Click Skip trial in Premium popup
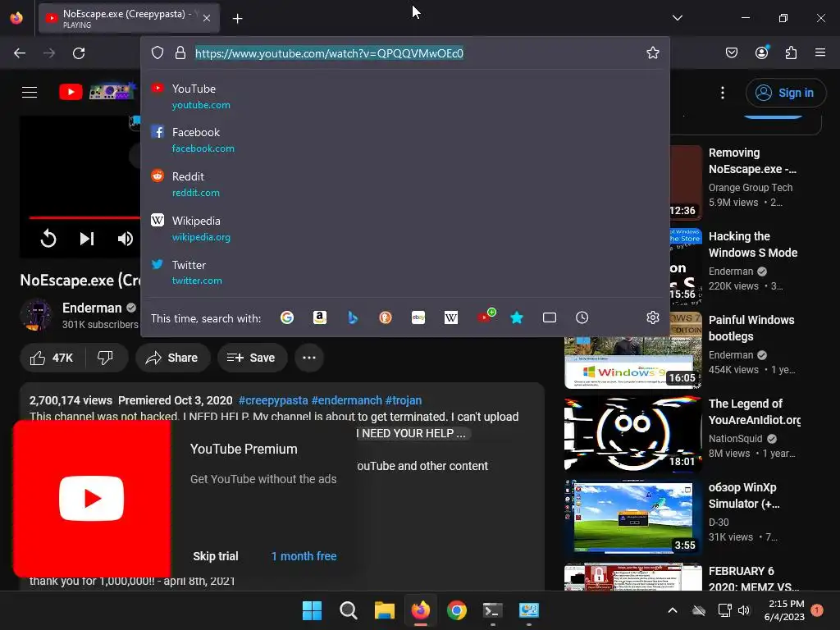The width and height of the screenshot is (840, 630). coord(216,556)
